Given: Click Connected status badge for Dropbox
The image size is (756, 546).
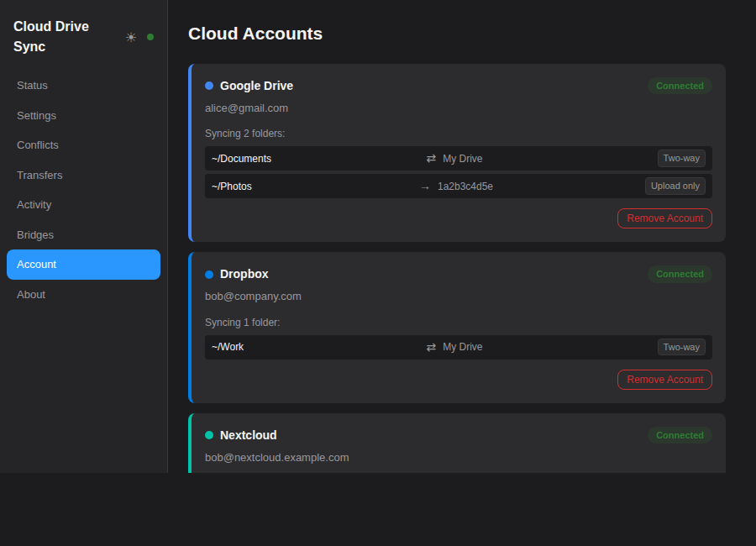Looking at the screenshot, I should [x=680, y=274].
